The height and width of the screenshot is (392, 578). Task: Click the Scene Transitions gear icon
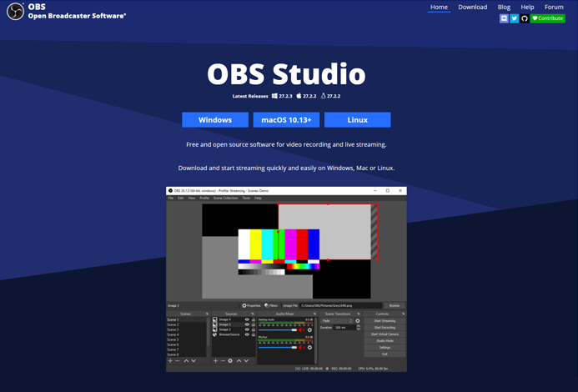[358, 321]
